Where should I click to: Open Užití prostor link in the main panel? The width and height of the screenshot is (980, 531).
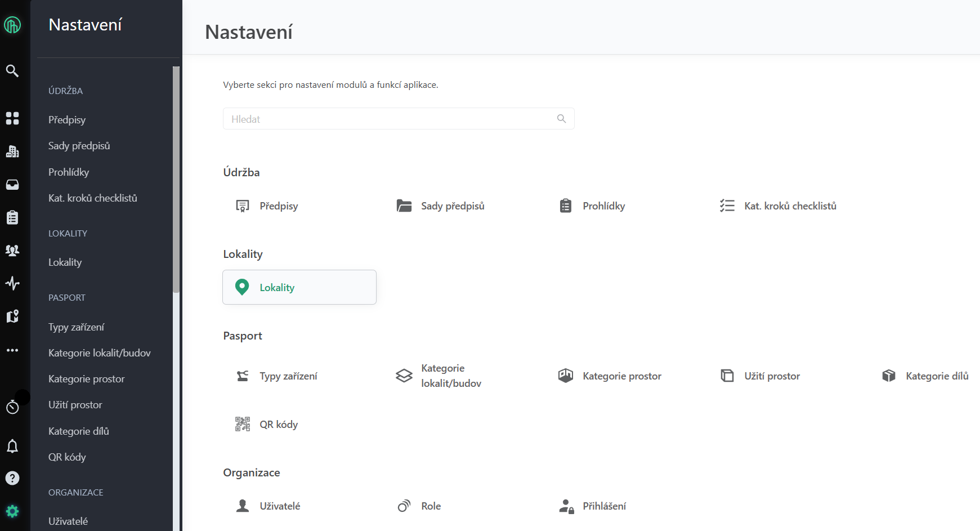pos(772,376)
